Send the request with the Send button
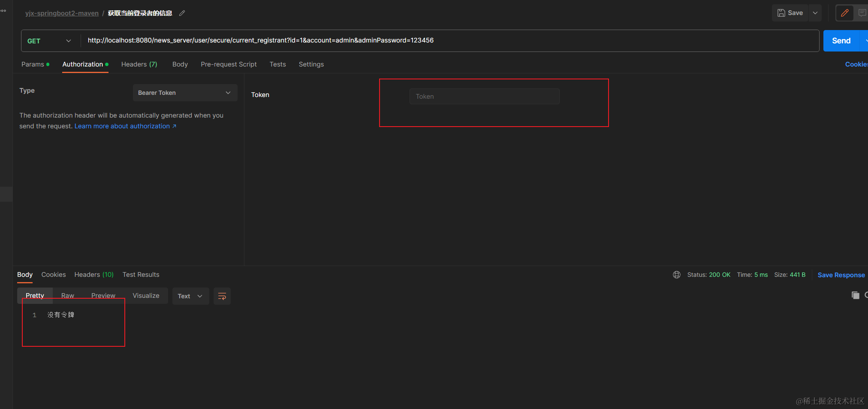Screen dimensions: 868x409 point(841,41)
